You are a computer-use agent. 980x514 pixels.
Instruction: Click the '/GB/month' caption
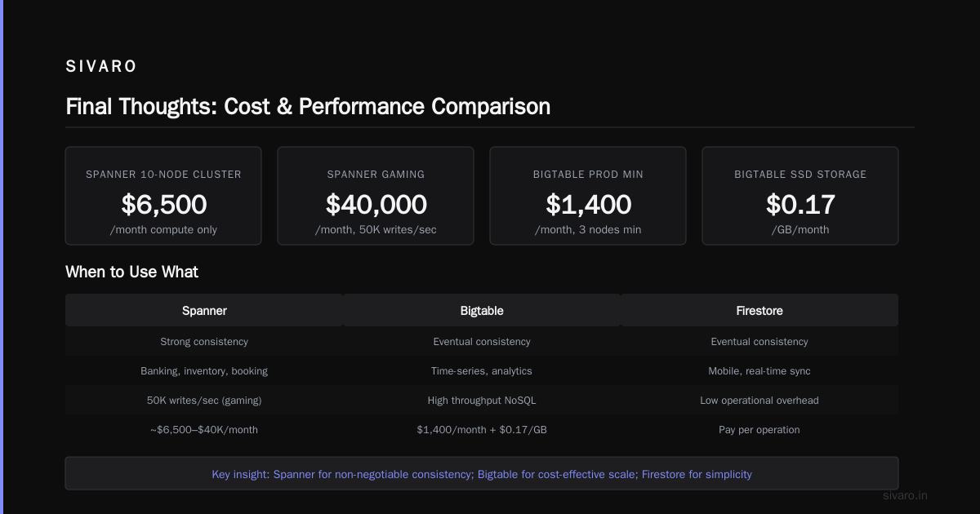[x=800, y=230]
